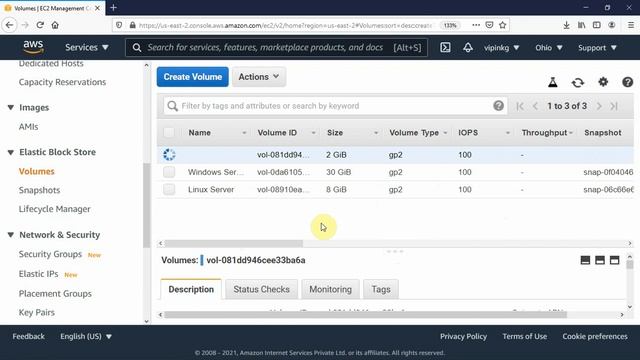The width and height of the screenshot is (640, 360).
Task: Open table settings gear icon
Action: pyautogui.click(x=603, y=82)
